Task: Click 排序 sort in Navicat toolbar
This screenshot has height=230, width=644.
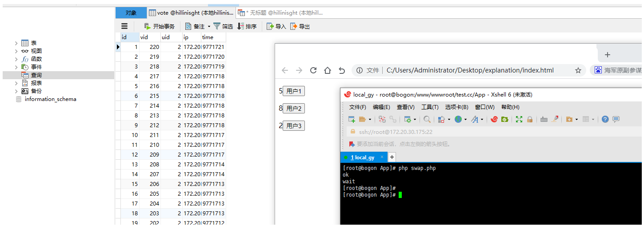Action: (247, 27)
